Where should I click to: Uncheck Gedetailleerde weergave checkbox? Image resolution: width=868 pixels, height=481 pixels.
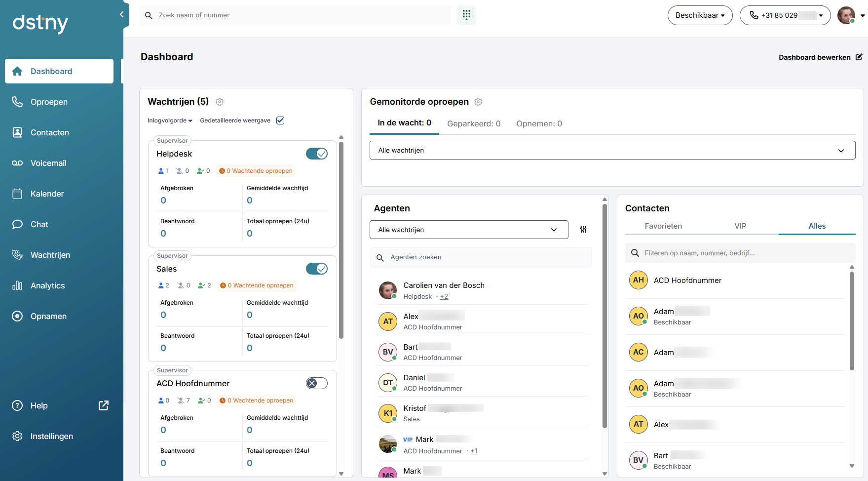280,120
